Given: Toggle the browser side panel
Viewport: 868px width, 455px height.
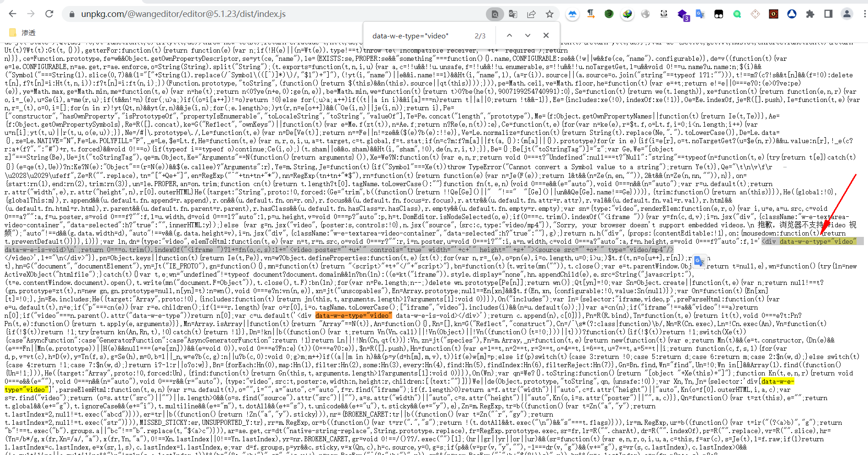Looking at the screenshot, I should [828, 14].
